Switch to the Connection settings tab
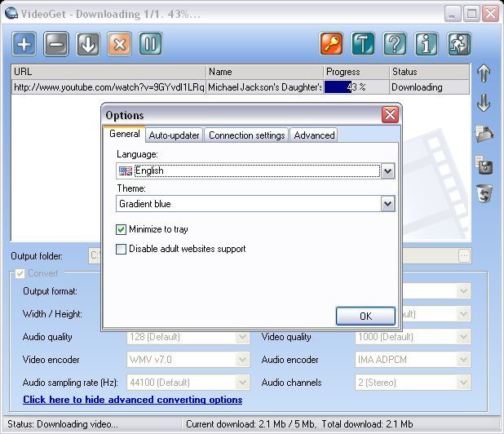The height and width of the screenshot is (434, 504). click(246, 135)
